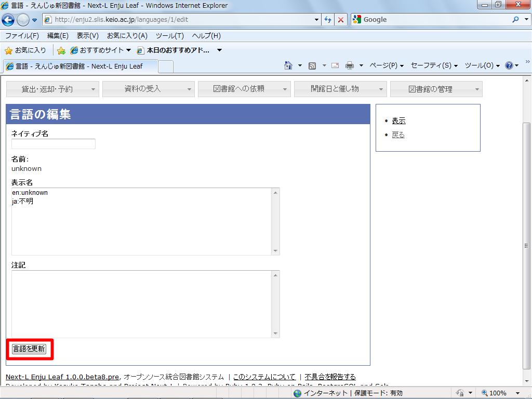Open the 図書館への依頼 navigation menu
The width and height of the screenshot is (532, 399).
click(244, 89)
